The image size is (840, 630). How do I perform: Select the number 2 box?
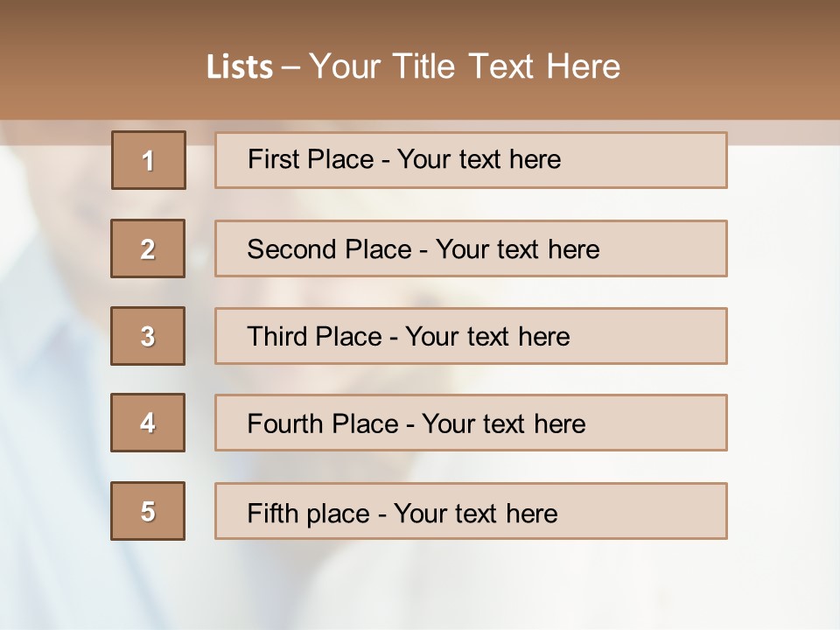point(148,248)
